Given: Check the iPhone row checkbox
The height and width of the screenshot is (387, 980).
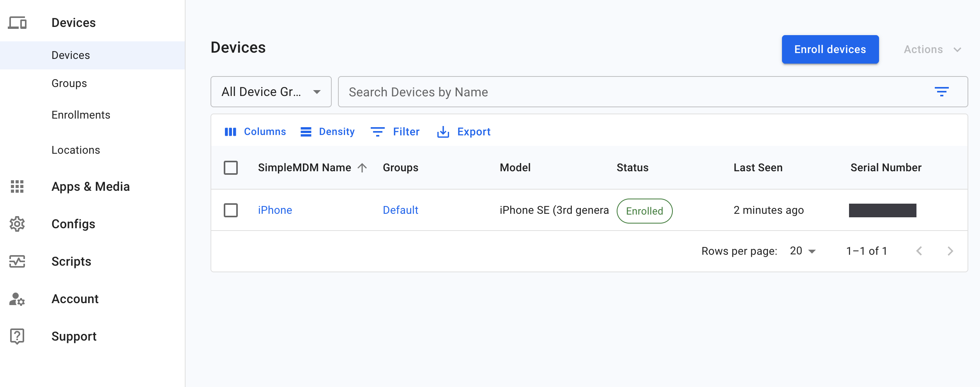Looking at the screenshot, I should [231, 210].
